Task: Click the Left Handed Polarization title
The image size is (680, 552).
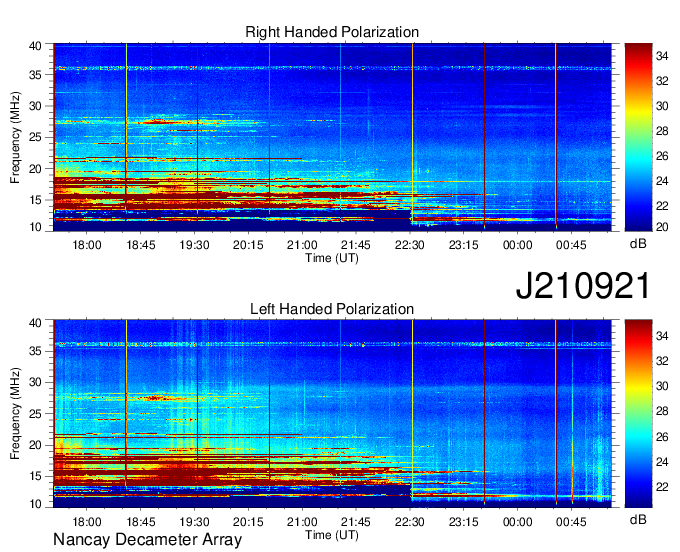Action: point(332,309)
